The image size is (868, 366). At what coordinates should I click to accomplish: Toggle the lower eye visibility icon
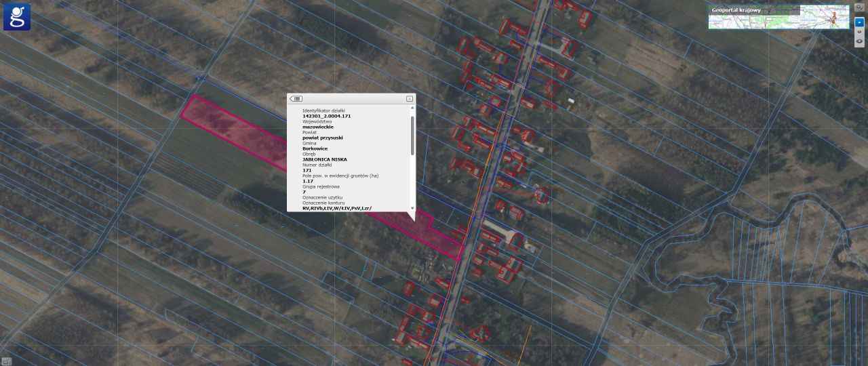pyautogui.click(x=859, y=41)
